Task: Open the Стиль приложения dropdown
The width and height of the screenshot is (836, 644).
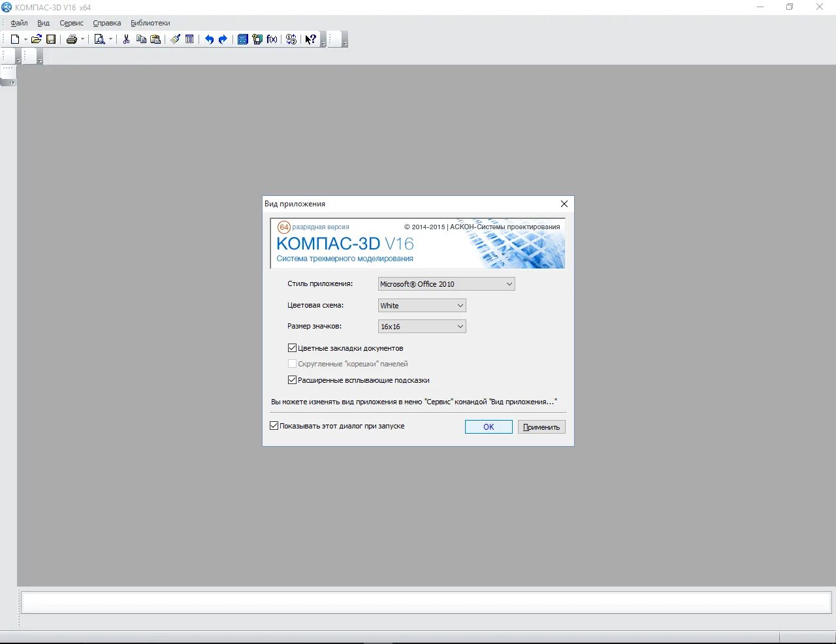Action: click(x=447, y=284)
